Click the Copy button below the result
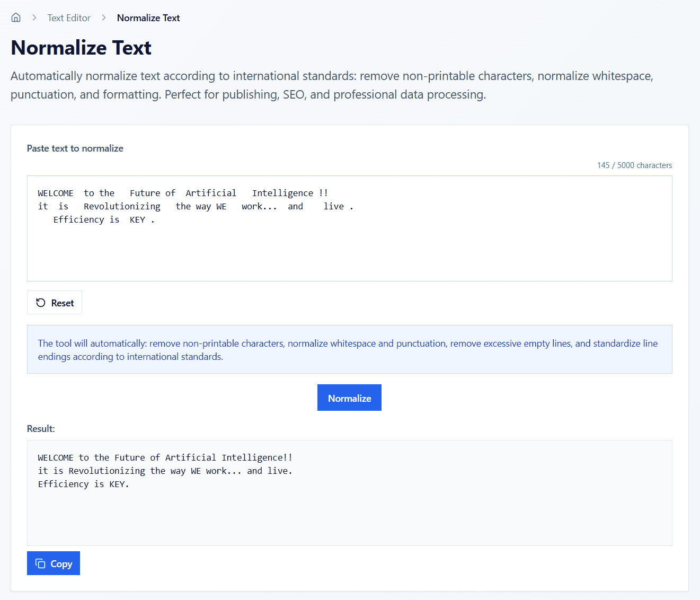 coord(53,563)
